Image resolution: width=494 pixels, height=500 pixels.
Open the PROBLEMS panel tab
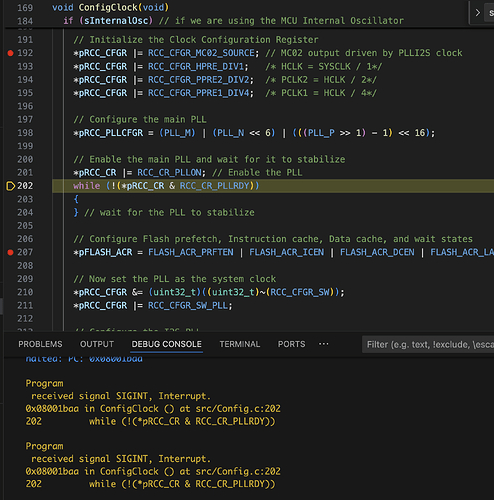click(40, 344)
